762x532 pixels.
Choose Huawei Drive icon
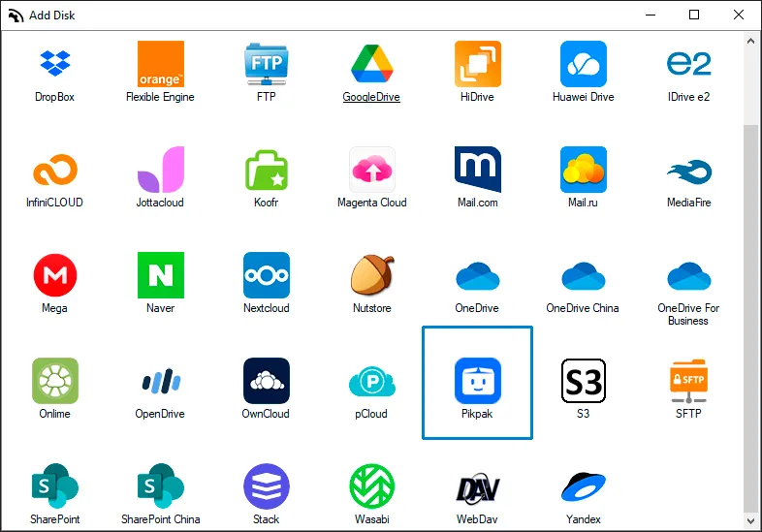(x=584, y=64)
